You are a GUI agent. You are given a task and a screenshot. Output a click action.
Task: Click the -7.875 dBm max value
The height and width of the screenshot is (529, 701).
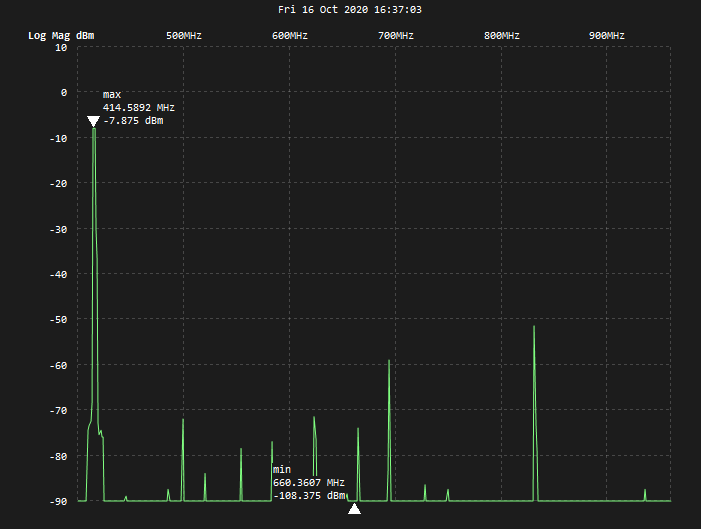pos(133,121)
